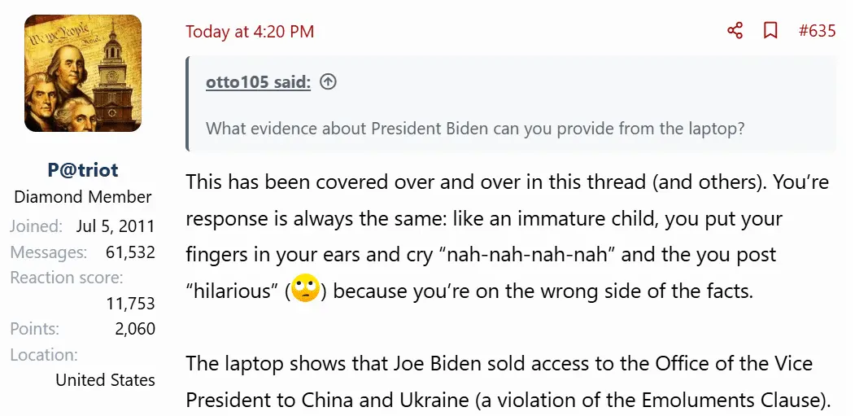This screenshot has height=416, width=868.
Task: Click the 11,753 reaction score value
Action: [x=130, y=304]
